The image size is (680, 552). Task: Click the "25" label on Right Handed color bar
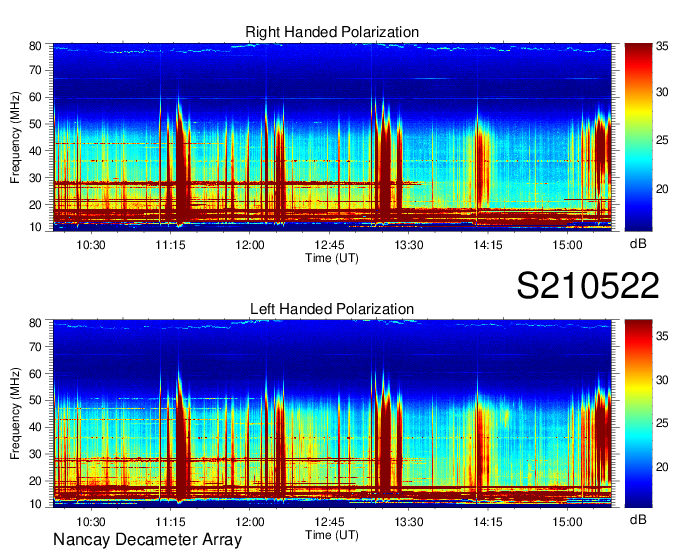[662, 140]
